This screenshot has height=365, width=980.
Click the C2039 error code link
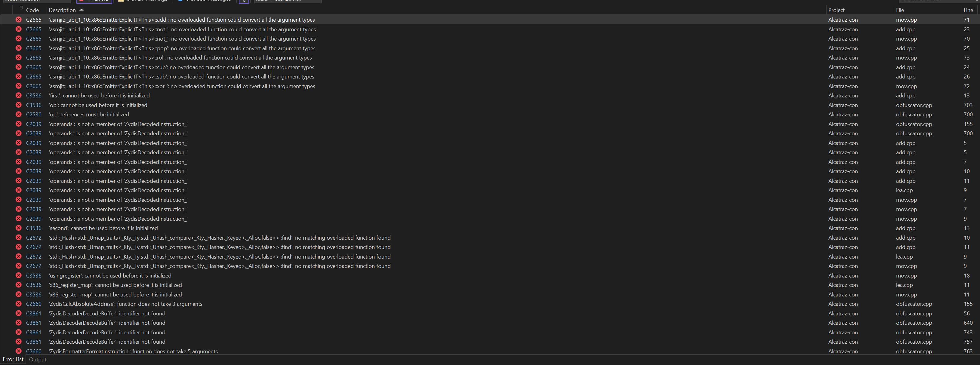pos(33,124)
